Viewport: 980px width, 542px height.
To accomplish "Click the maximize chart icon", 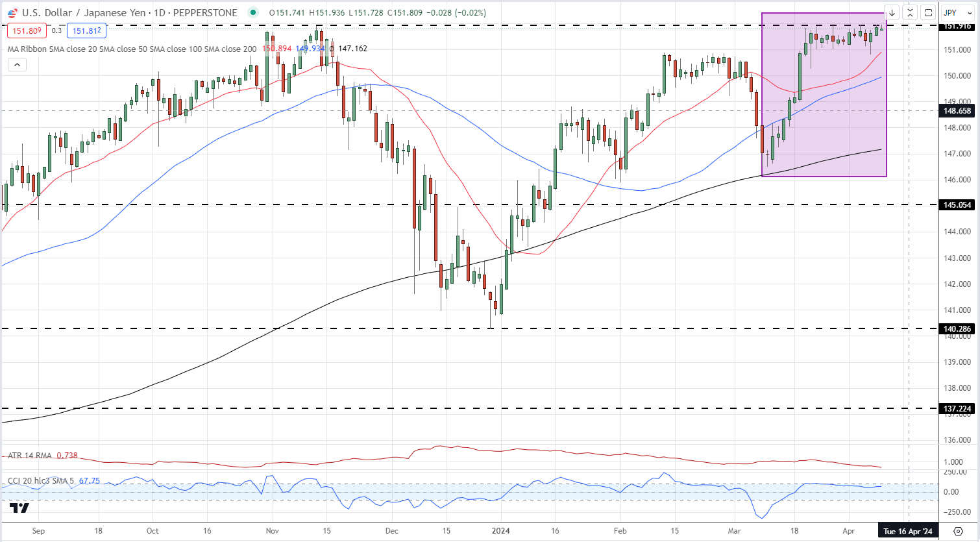I will (x=929, y=13).
